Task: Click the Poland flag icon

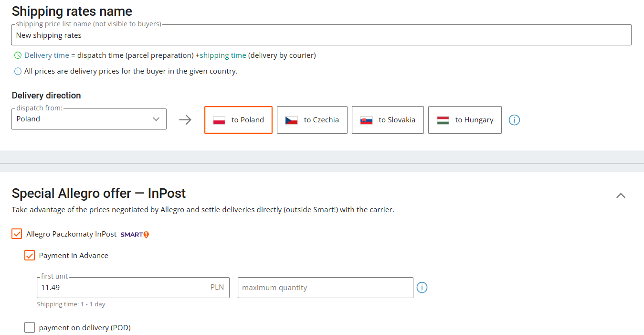Action: coord(219,120)
